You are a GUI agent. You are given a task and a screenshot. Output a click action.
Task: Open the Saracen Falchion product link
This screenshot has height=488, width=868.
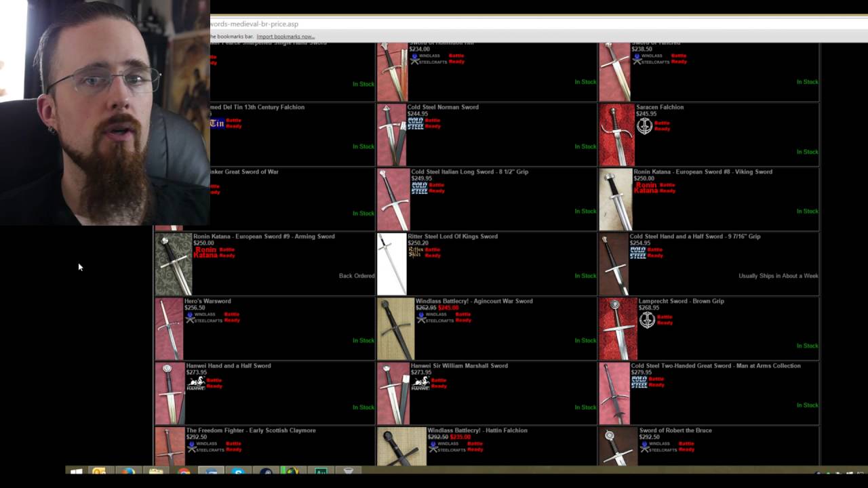(660, 107)
